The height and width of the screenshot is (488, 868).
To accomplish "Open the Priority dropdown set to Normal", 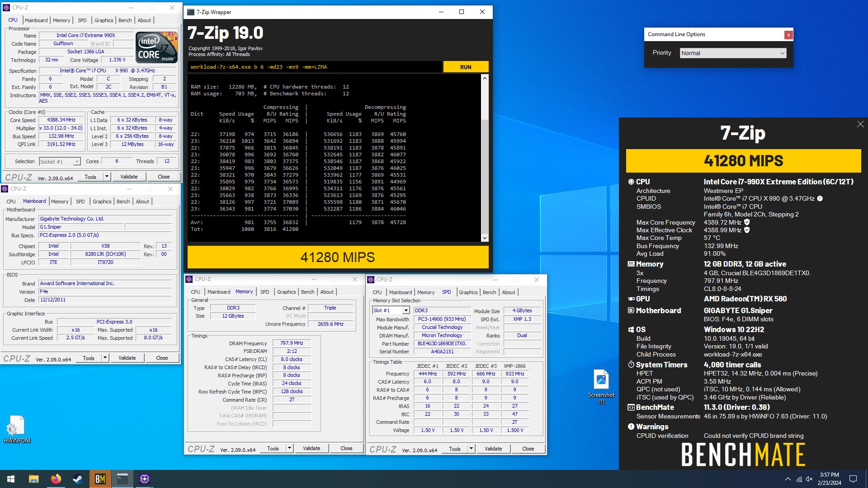I will [733, 53].
